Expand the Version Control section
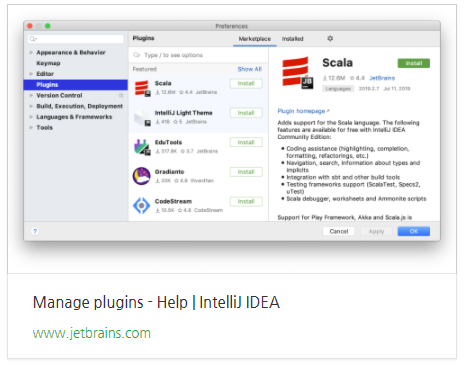 pos(31,95)
